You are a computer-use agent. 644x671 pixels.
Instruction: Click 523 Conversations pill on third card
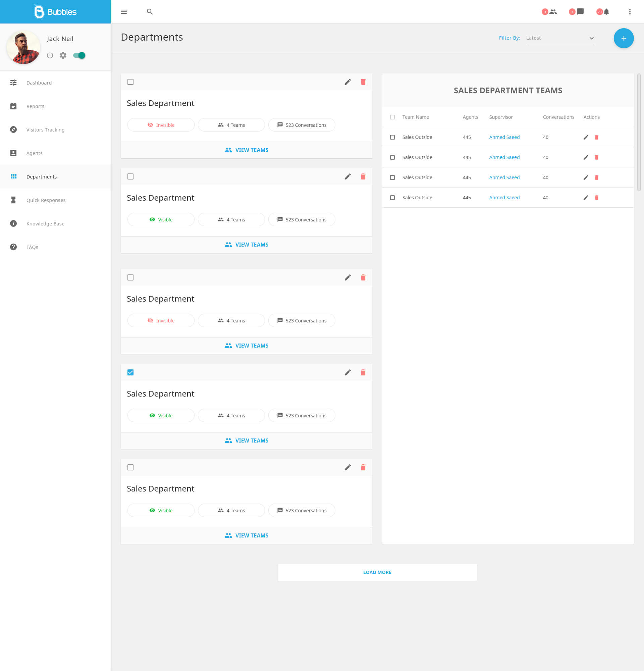[x=302, y=320]
